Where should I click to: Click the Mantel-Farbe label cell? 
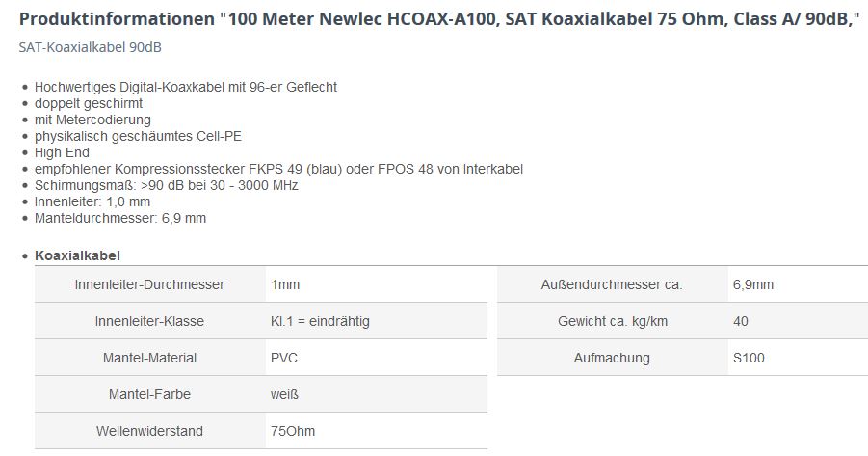coord(149,394)
